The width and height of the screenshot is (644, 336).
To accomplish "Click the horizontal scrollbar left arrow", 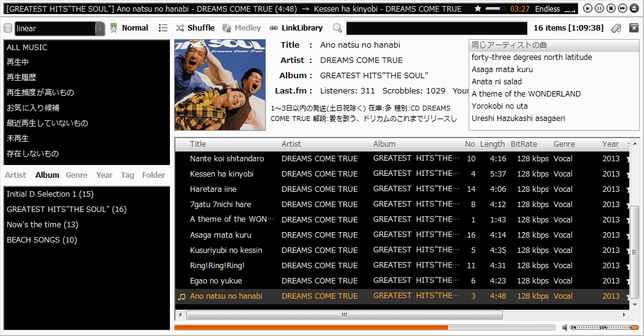I will (180, 315).
